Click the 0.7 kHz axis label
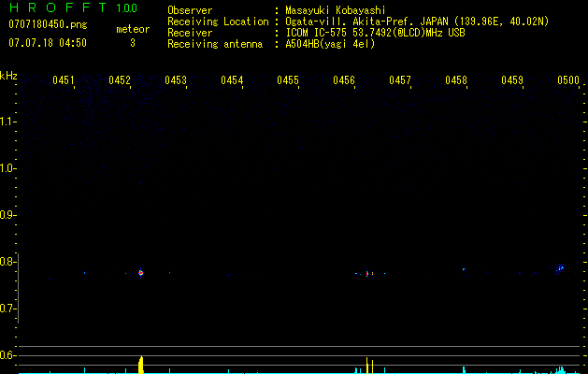Viewport: 588px width, 374px height. pos(7,309)
